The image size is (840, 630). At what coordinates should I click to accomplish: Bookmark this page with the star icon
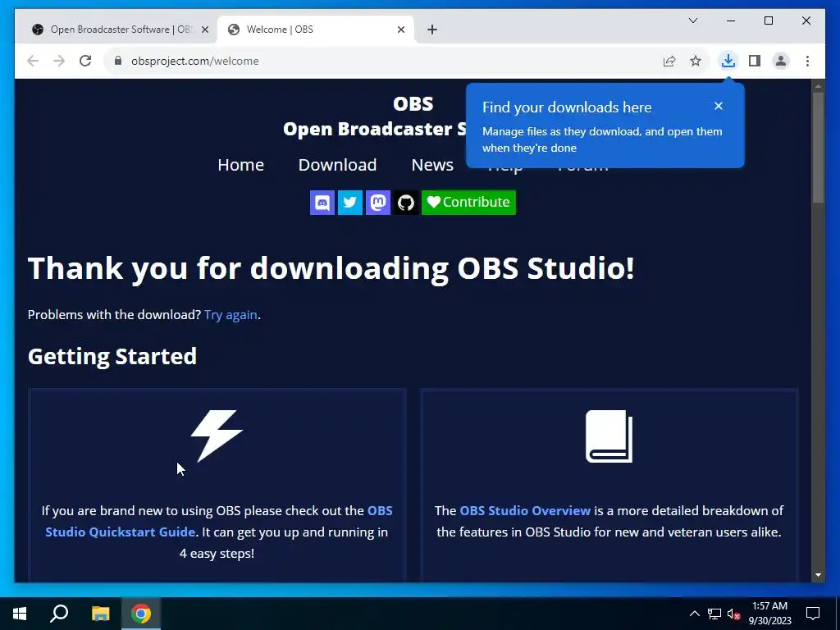[x=696, y=61]
